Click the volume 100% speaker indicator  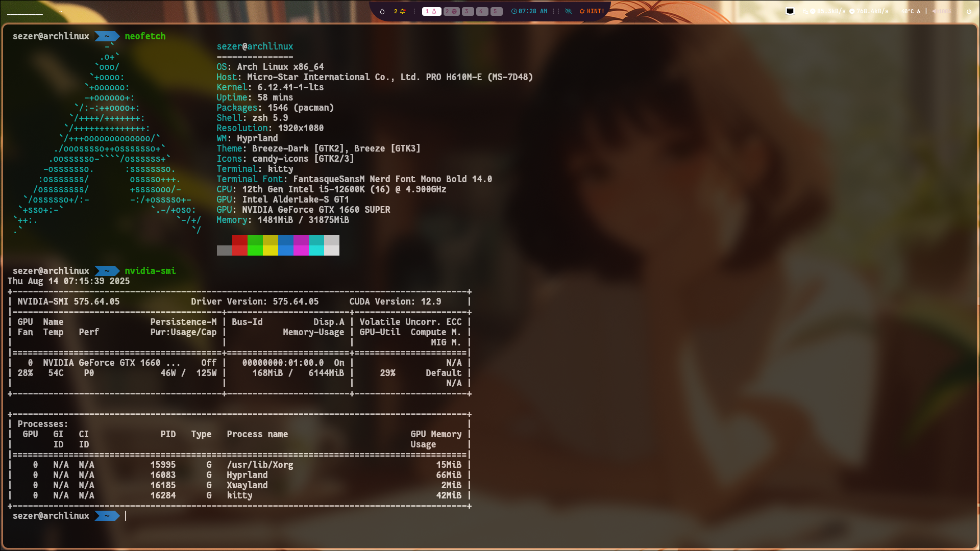[942, 11]
